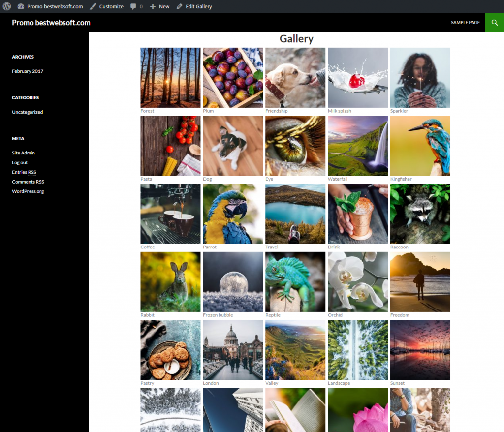Open the Uncategorized category
This screenshot has width=504, height=432.
click(x=28, y=112)
